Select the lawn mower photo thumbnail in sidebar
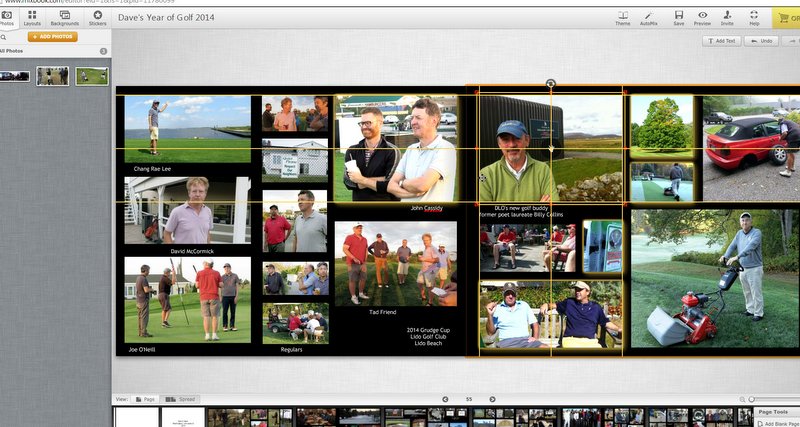 [92, 76]
